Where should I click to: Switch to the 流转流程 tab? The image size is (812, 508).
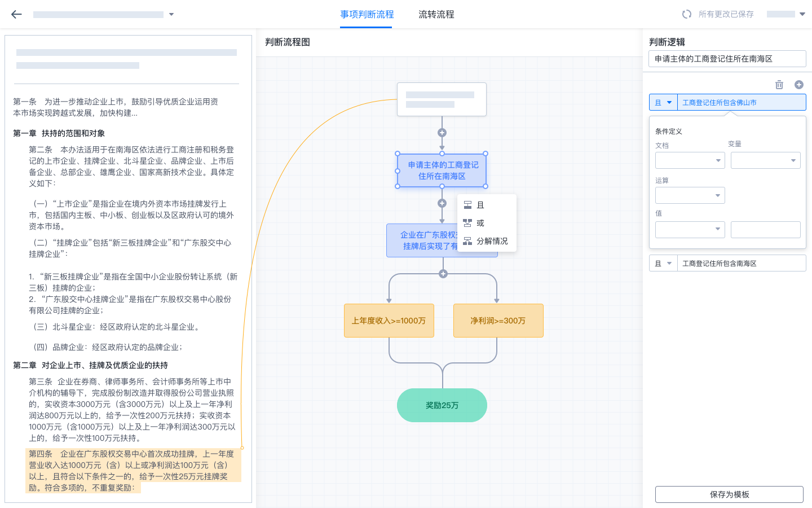[x=435, y=15]
